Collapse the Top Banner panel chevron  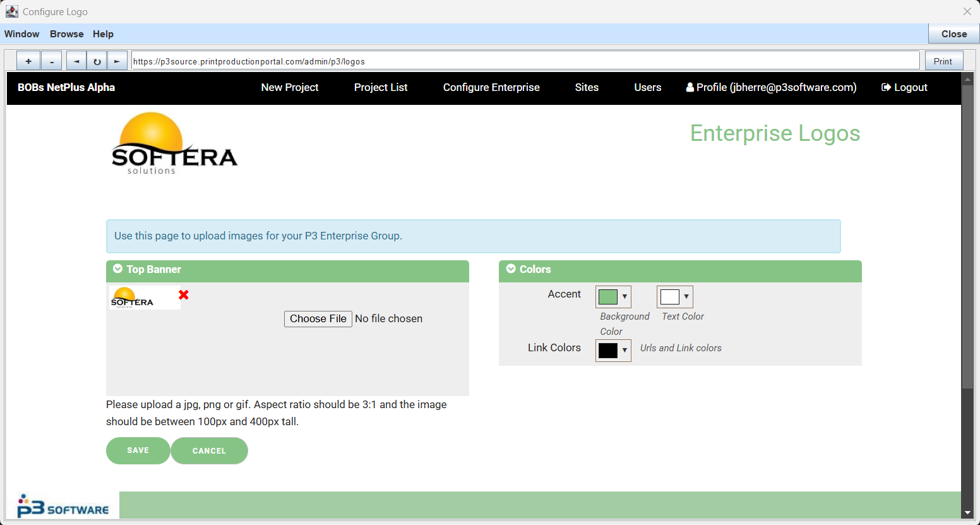pyautogui.click(x=117, y=269)
